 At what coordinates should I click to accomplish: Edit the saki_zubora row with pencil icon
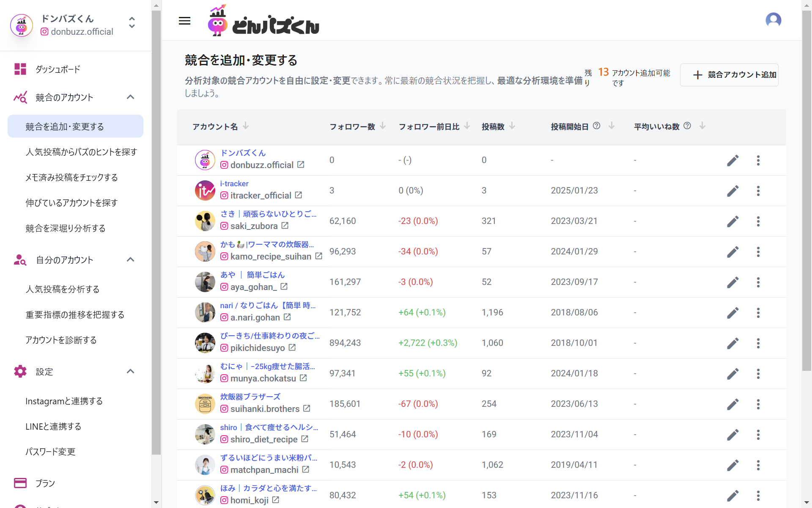(x=732, y=221)
